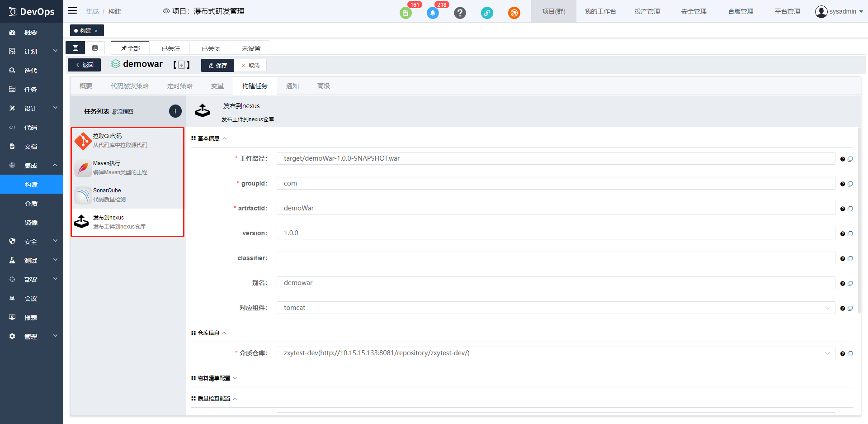Open the 安全管理 top menu
Image resolution: width=868 pixels, height=424 pixels.
point(693,11)
